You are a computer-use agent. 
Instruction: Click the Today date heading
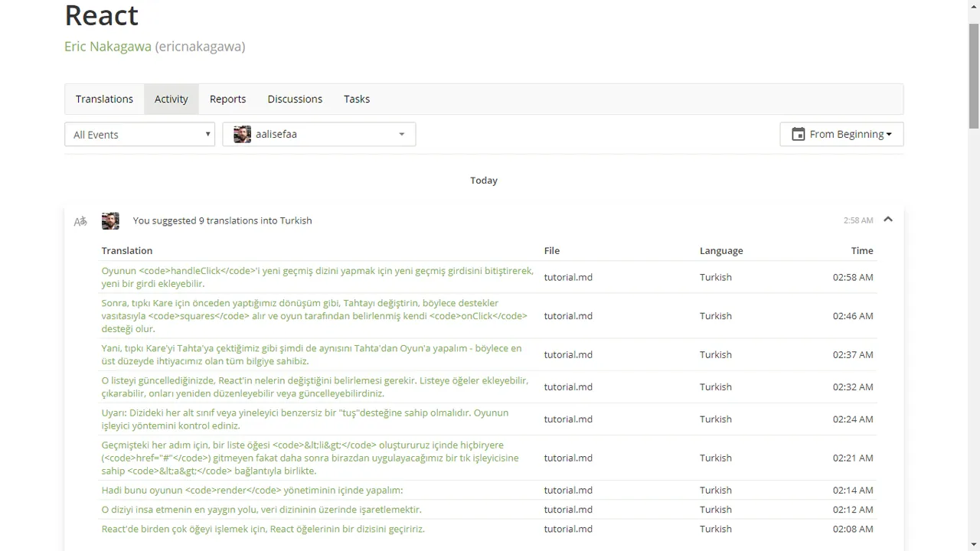[x=484, y=181]
